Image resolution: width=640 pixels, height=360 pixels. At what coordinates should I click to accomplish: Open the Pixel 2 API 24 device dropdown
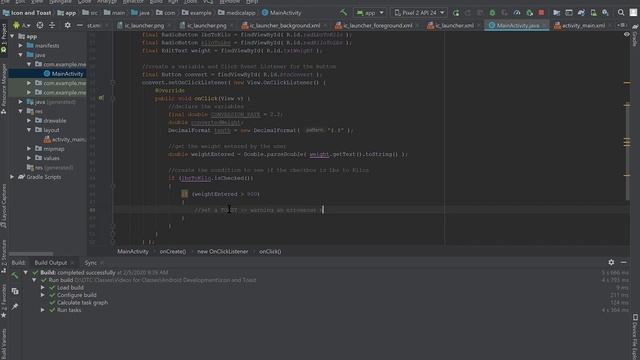tap(419, 13)
